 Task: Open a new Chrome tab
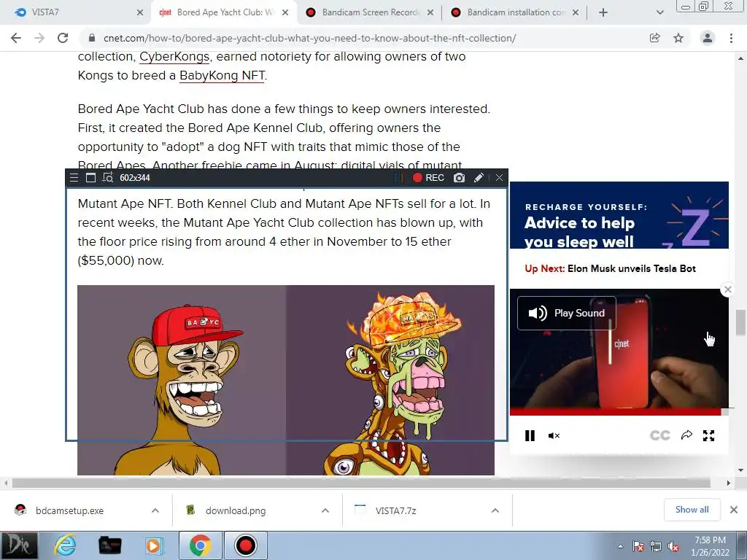603,13
